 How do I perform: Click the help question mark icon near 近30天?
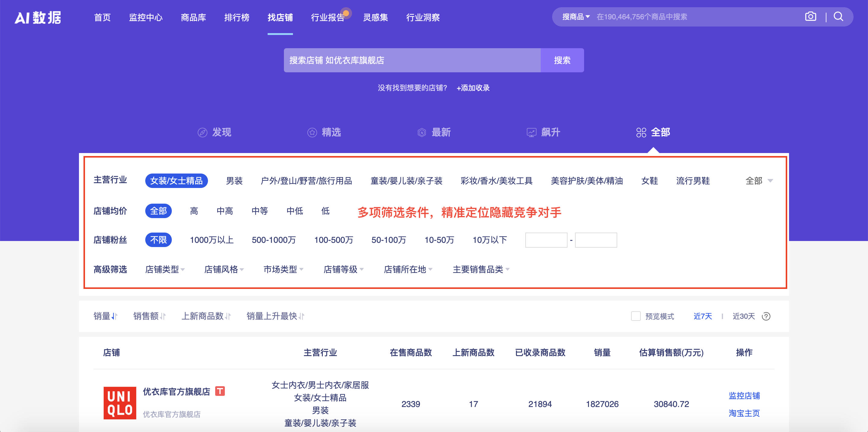point(766,316)
